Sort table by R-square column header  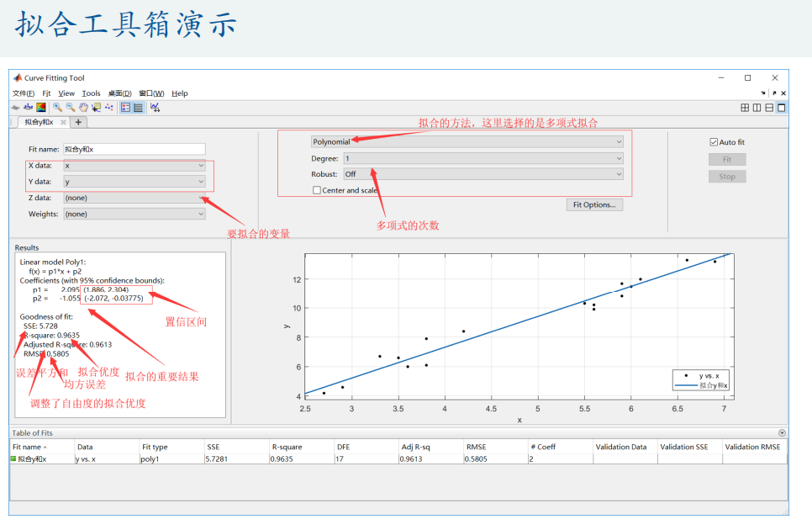pos(287,447)
